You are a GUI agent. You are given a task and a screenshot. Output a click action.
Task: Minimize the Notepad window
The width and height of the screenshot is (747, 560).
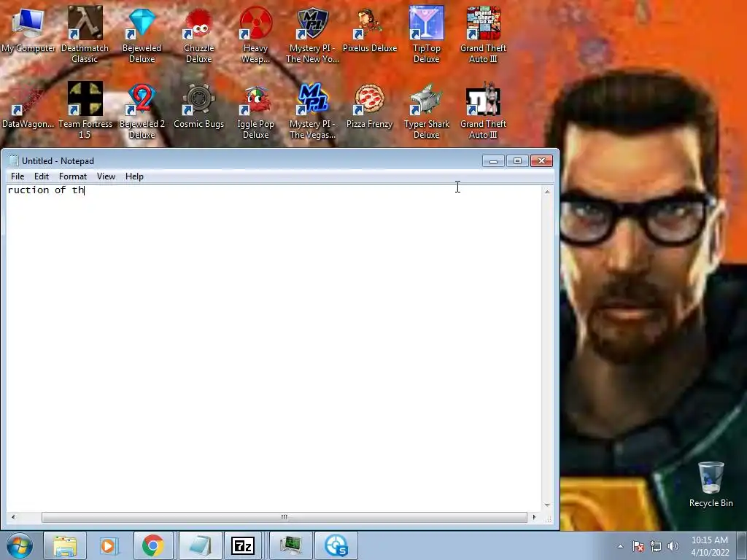click(x=493, y=161)
